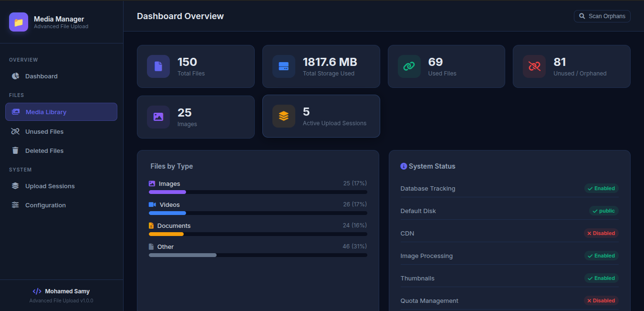Click the Total Storage Used drive icon

(x=284, y=66)
